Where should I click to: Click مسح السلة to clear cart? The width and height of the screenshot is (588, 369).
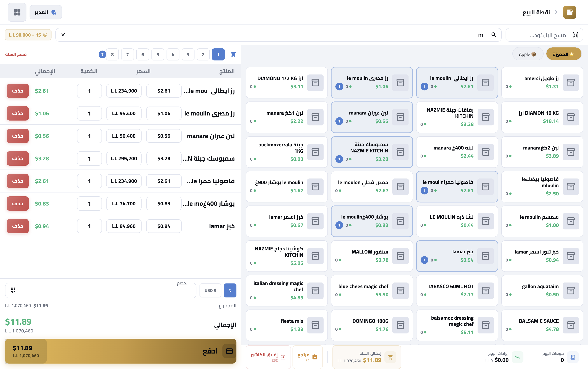point(16,54)
